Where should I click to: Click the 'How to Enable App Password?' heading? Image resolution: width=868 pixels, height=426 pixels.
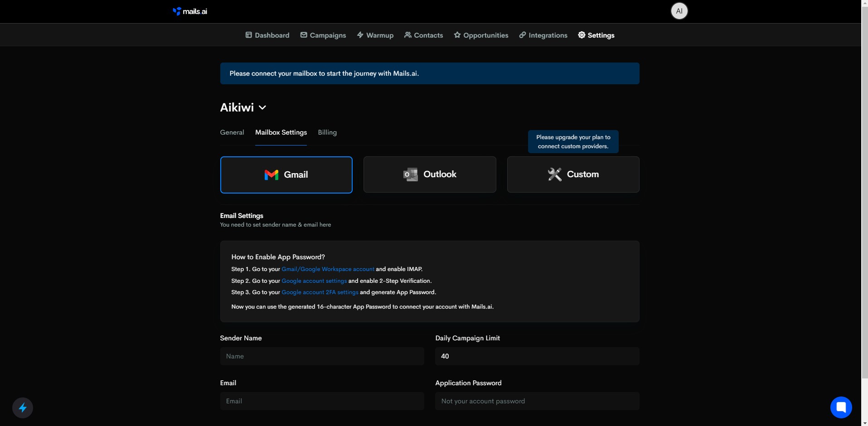tap(278, 257)
